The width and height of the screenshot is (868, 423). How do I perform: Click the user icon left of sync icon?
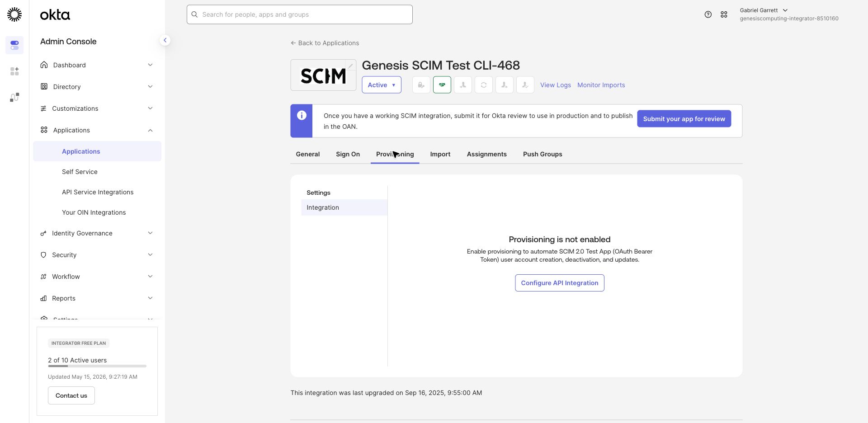(462, 85)
